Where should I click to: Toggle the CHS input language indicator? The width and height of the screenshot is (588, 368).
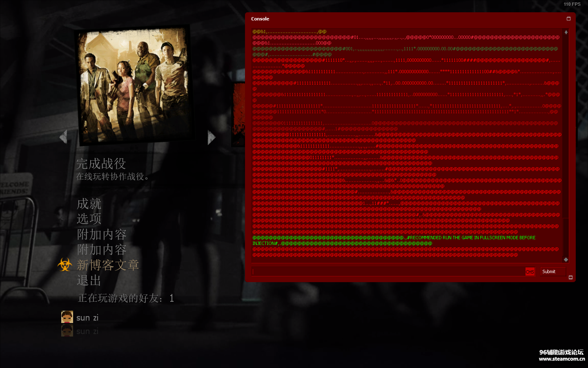coord(530,271)
